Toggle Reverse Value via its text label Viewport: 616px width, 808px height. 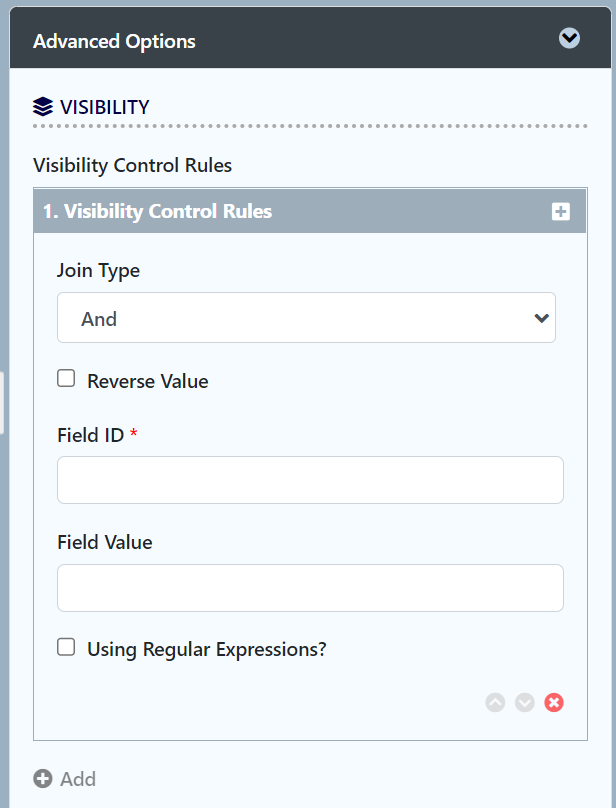(148, 381)
